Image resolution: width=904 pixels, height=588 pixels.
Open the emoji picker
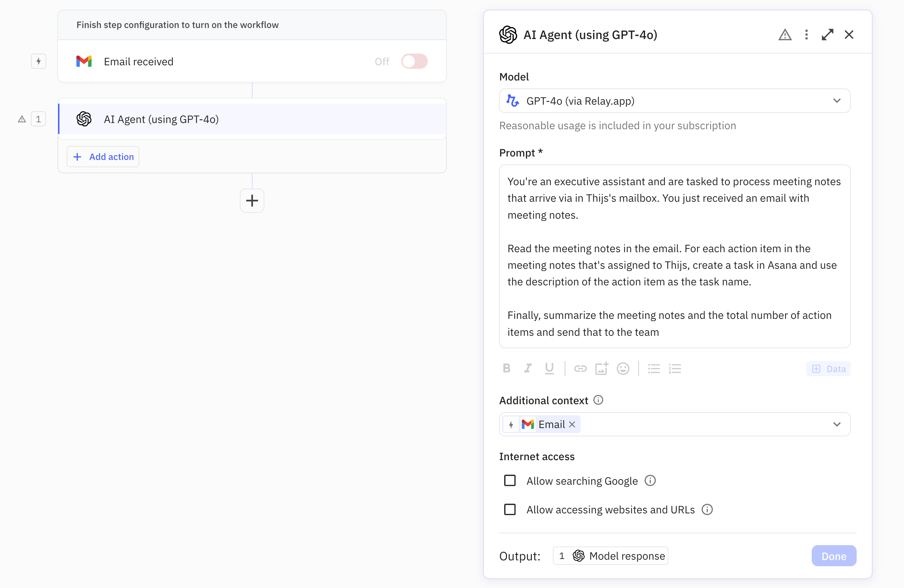point(623,368)
